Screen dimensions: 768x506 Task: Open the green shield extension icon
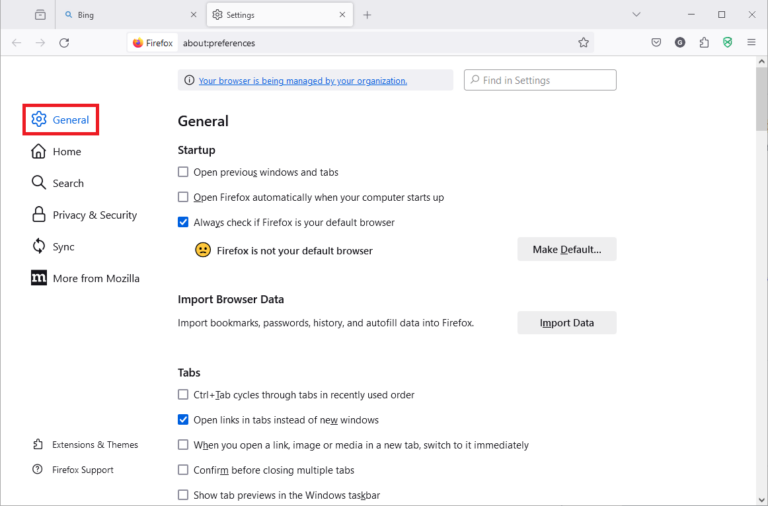pyautogui.click(x=728, y=43)
